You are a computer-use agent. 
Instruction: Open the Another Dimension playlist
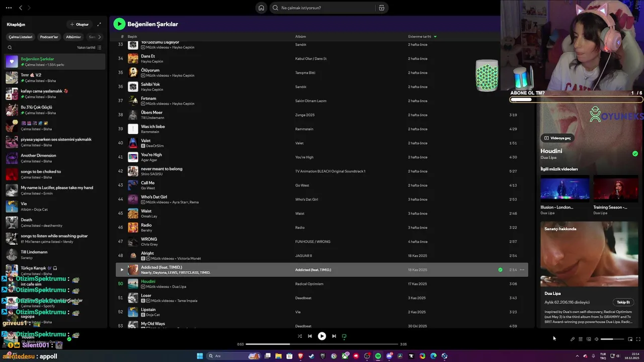click(55, 158)
